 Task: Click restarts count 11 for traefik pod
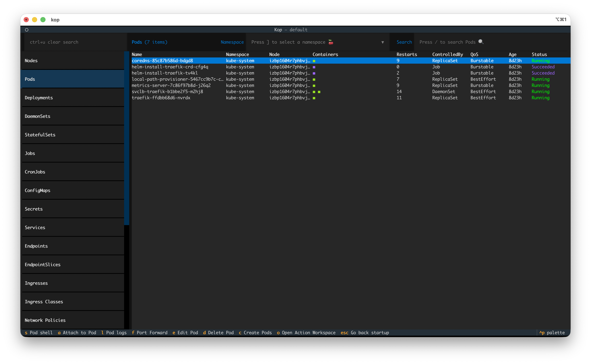[399, 98]
